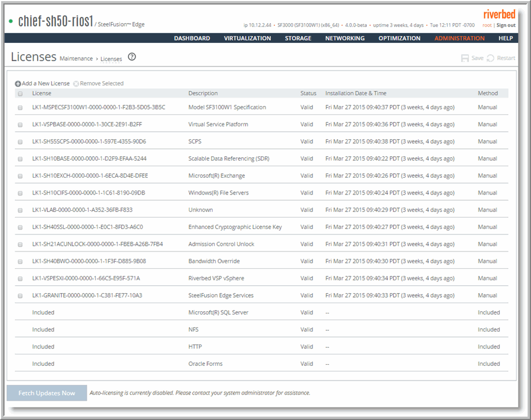Check the LK1-VSPBASE license checkbox
The image size is (531, 420).
pyautogui.click(x=20, y=125)
